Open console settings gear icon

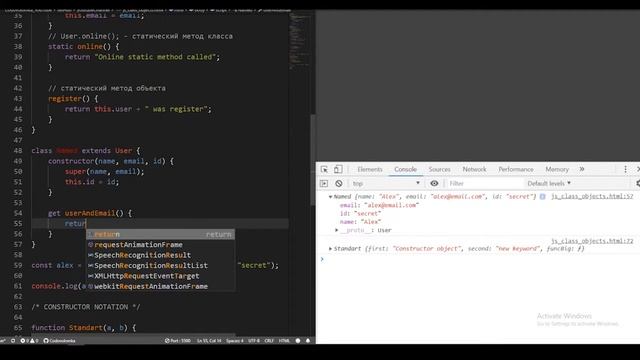[638, 184]
